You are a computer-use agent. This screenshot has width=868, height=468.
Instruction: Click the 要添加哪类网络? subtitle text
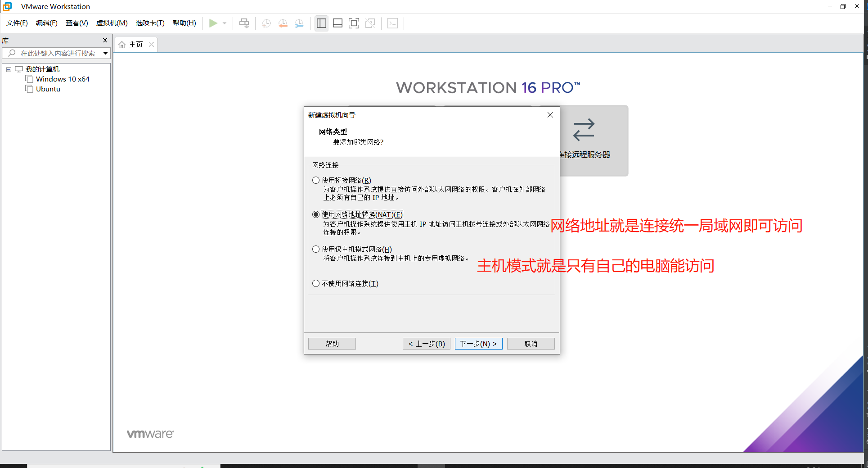pyautogui.click(x=358, y=142)
